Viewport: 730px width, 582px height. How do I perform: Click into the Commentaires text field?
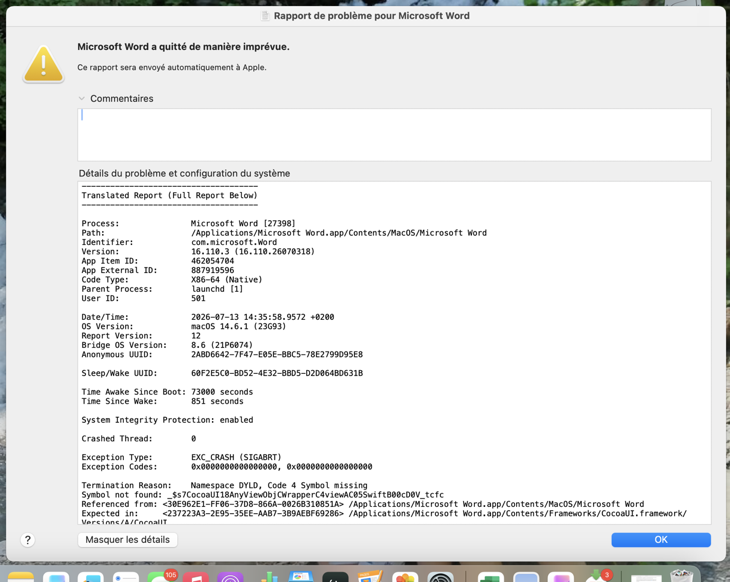(x=394, y=135)
